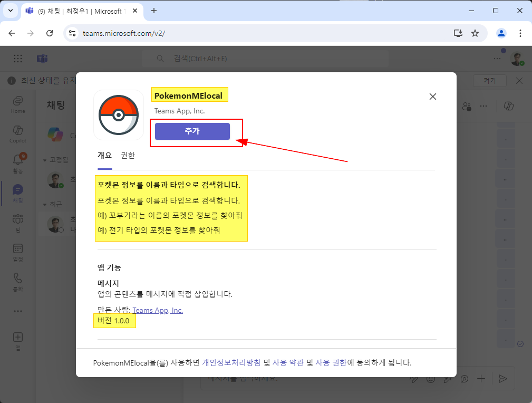Show more apps via sidebar ellipsis
Viewport: 532px width, 403px height.
(17, 311)
